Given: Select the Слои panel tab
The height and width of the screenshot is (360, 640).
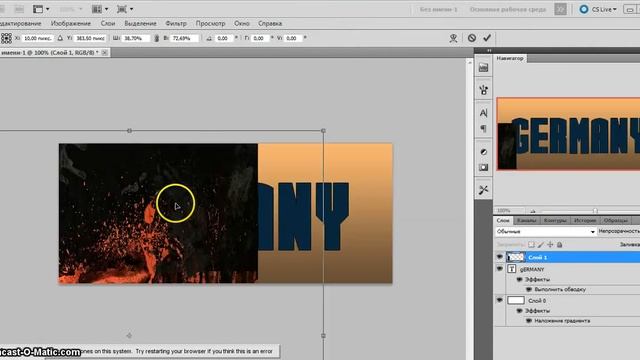Looking at the screenshot, I should tap(503, 220).
